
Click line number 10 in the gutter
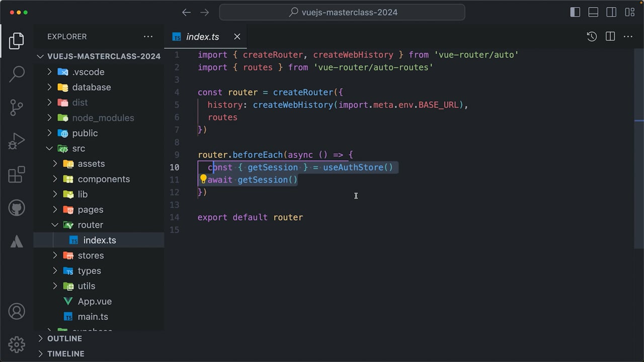pyautogui.click(x=174, y=167)
